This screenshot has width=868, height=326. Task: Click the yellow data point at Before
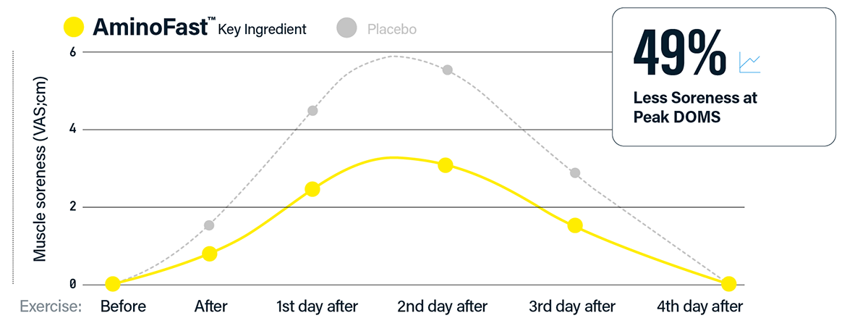click(x=112, y=284)
